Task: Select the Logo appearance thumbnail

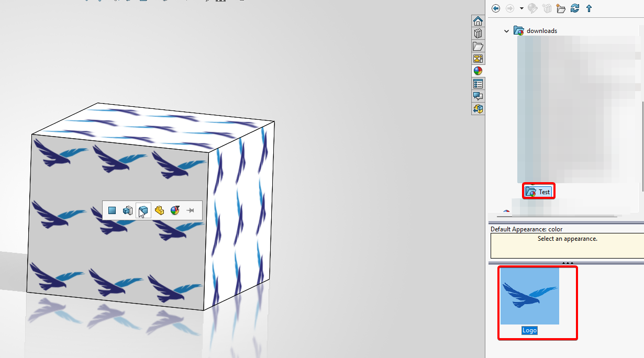Action: (x=530, y=296)
